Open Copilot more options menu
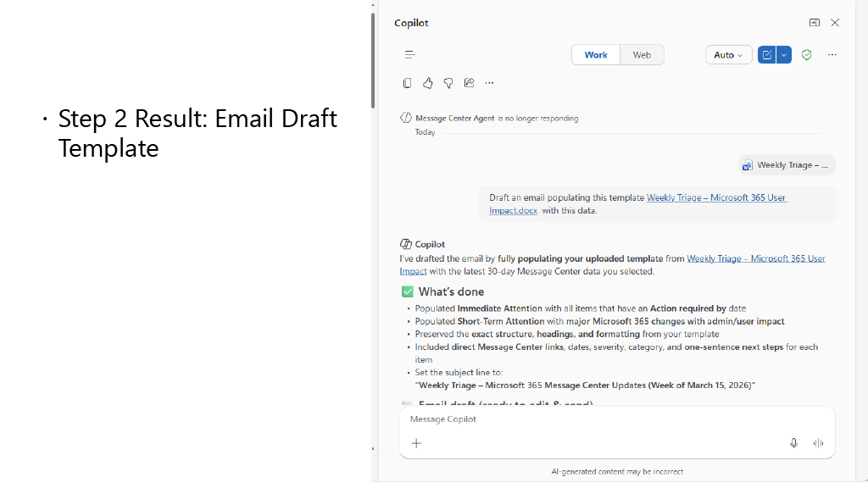The image size is (868, 488). click(x=832, y=55)
